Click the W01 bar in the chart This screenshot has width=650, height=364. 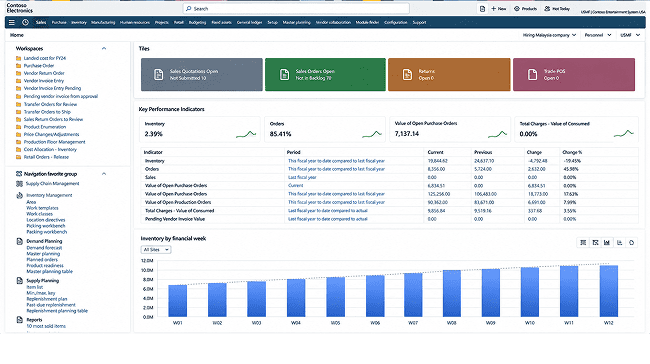(177, 301)
